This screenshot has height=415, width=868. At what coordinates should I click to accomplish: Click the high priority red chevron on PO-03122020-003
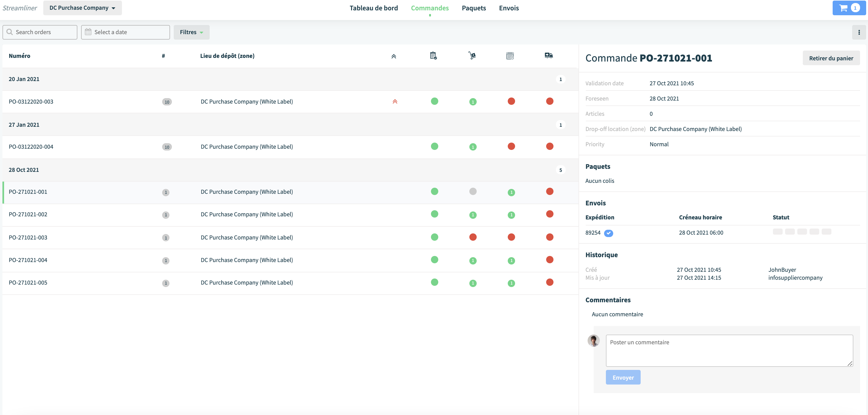[x=395, y=101]
